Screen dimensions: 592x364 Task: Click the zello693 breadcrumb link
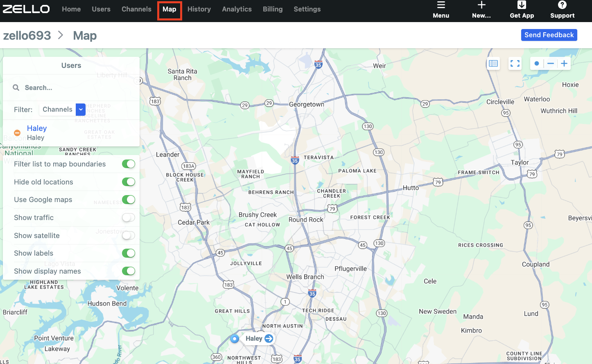27,36
